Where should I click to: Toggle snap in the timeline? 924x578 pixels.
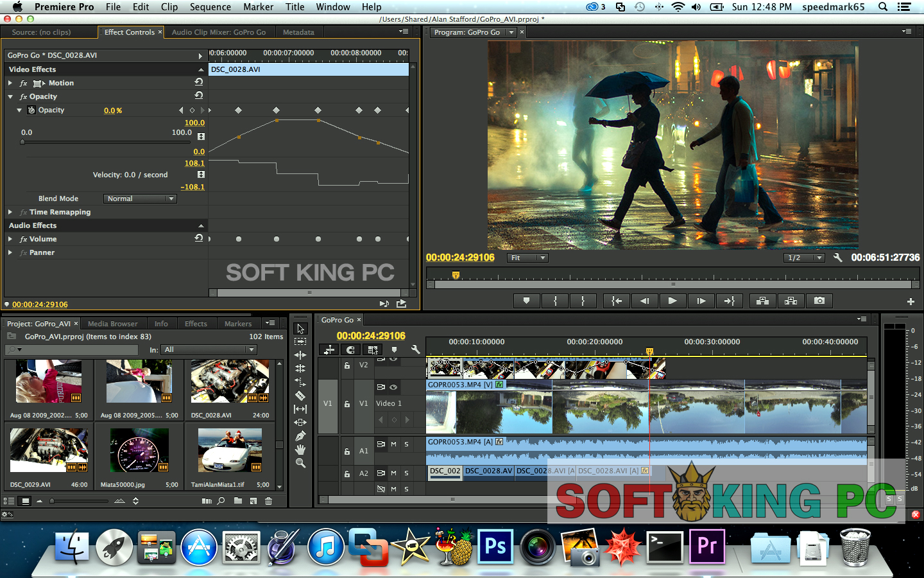coord(350,349)
